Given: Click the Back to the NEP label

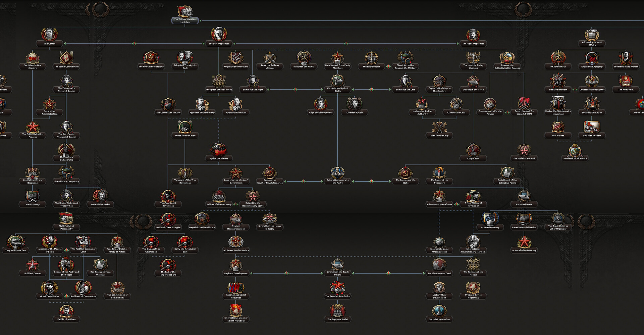Looking at the screenshot, I should pyautogui.click(x=524, y=204).
